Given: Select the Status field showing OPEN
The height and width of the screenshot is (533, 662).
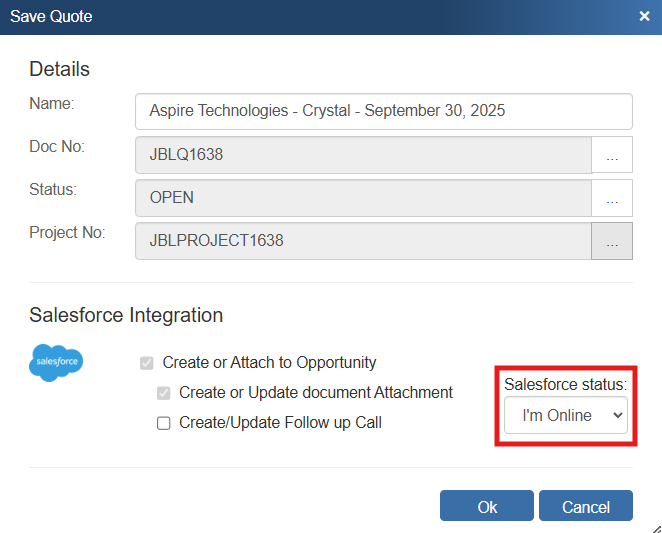Looking at the screenshot, I should tap(363, 198).
